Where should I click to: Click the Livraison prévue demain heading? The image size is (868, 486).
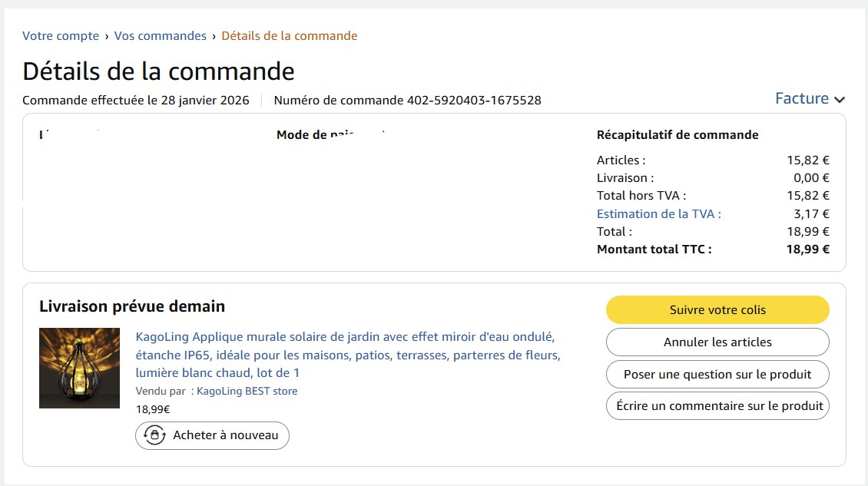pyautogui.click(x=132, y=306)
